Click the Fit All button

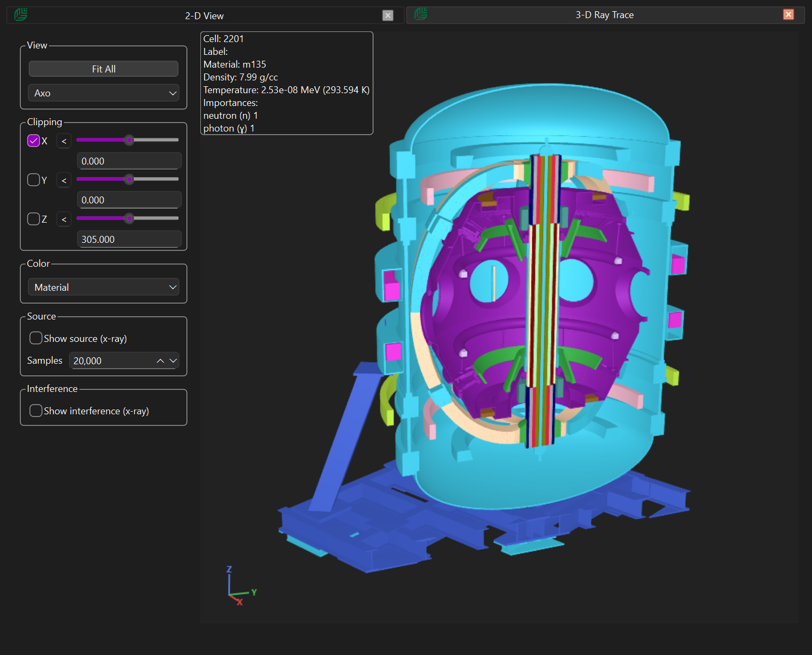[103, 69]
